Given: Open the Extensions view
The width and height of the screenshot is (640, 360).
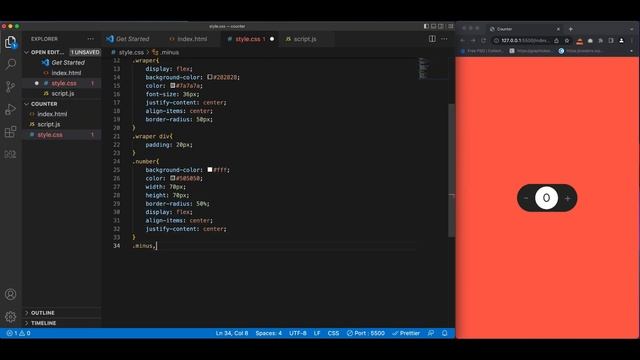Looking at the screenshot, I should [11, 132].
